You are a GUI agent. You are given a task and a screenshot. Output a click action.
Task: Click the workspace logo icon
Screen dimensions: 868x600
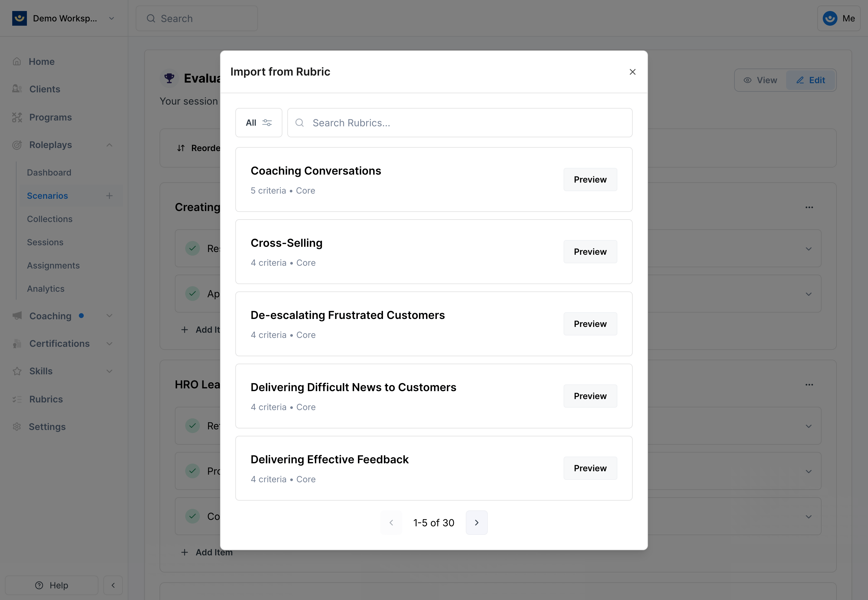[20, 18]
